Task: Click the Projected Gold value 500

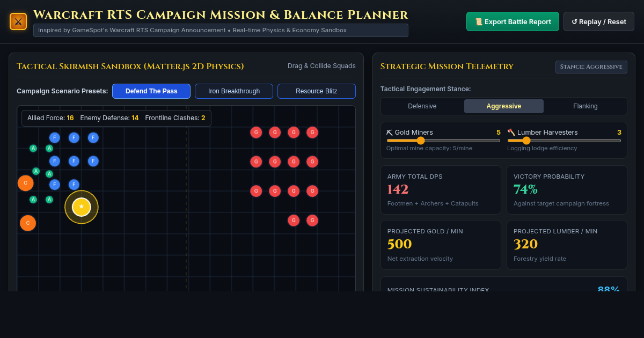Action: point(399,244)
